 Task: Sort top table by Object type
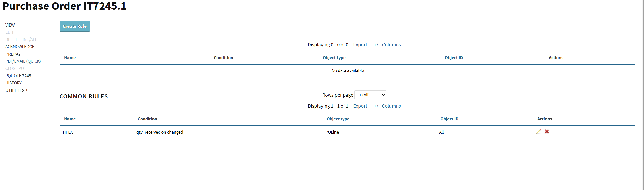[334, 58]
